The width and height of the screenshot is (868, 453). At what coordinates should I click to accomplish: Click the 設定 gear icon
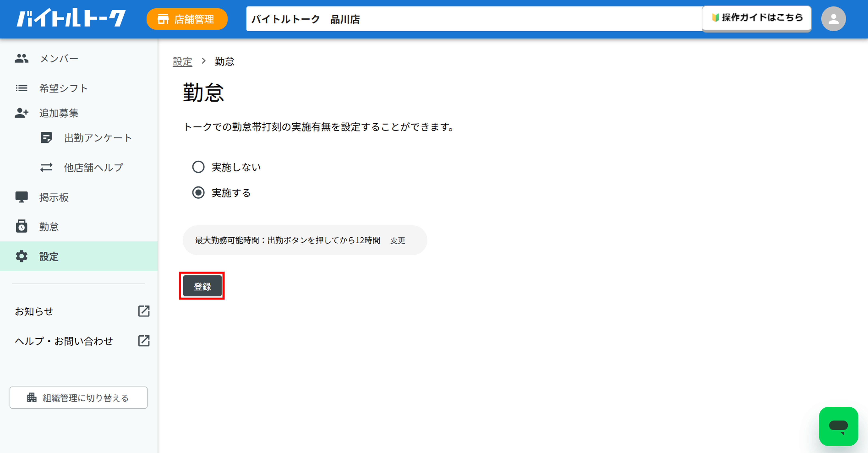pos(22,256)
